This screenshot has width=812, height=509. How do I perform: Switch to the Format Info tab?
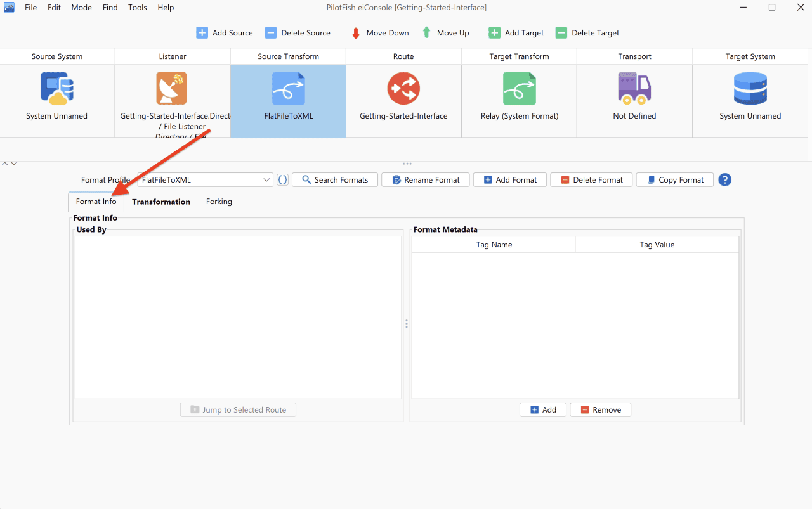click(96, 202)
